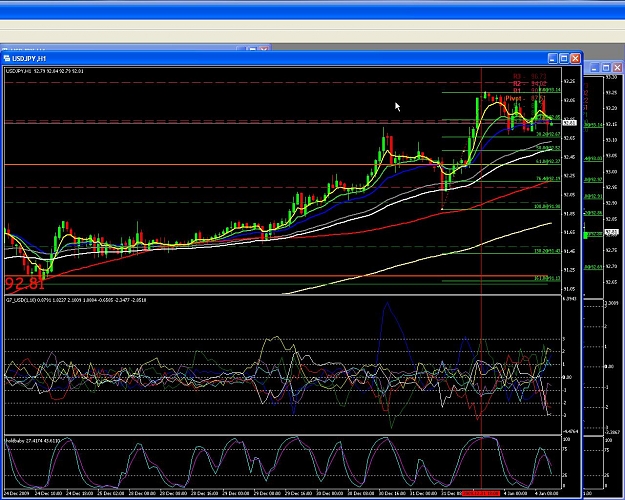Maximize the USDJPY,H1 chart window
The height and width of the screenshot is (500, 625).
point(564,59)
